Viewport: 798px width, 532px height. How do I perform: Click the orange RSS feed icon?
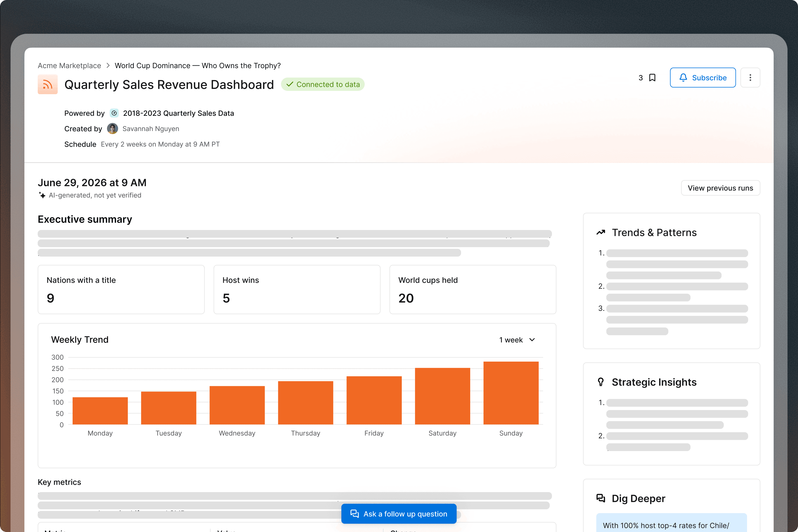(x=47, y=85)
